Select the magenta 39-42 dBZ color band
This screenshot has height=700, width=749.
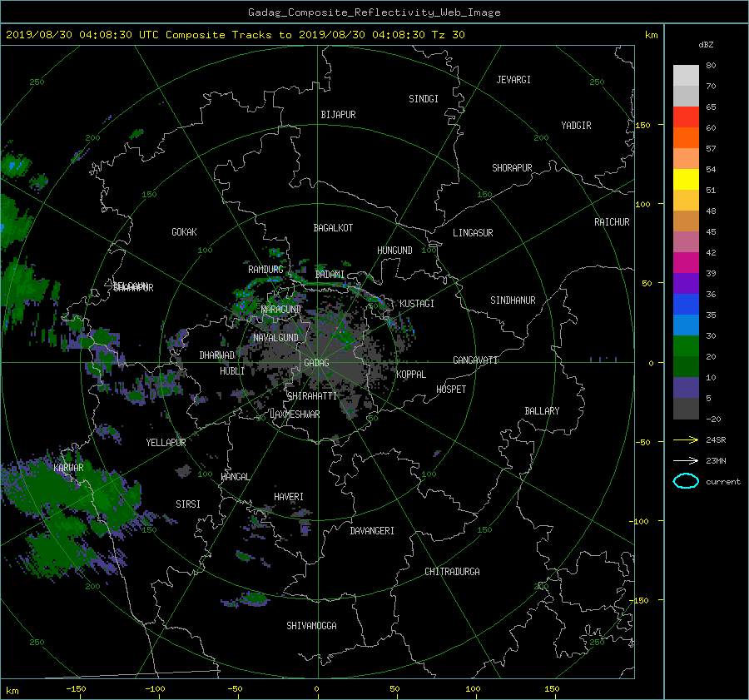tap(686, 262)
